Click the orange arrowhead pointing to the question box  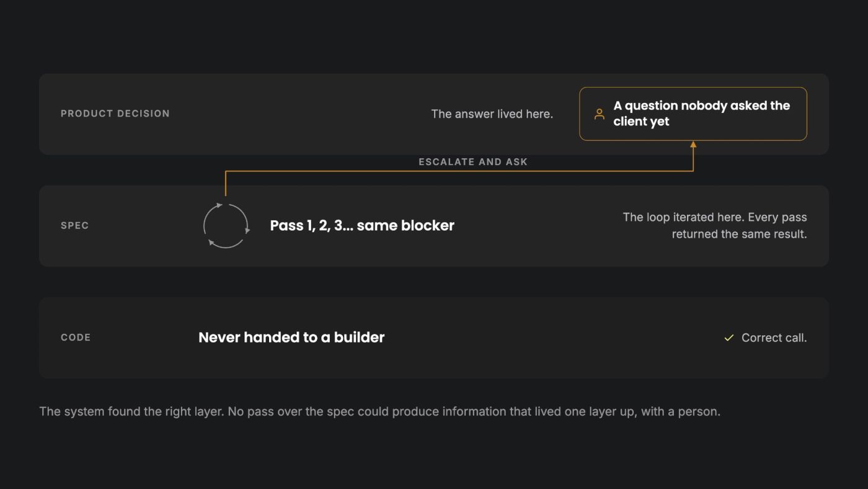[693, 145]
